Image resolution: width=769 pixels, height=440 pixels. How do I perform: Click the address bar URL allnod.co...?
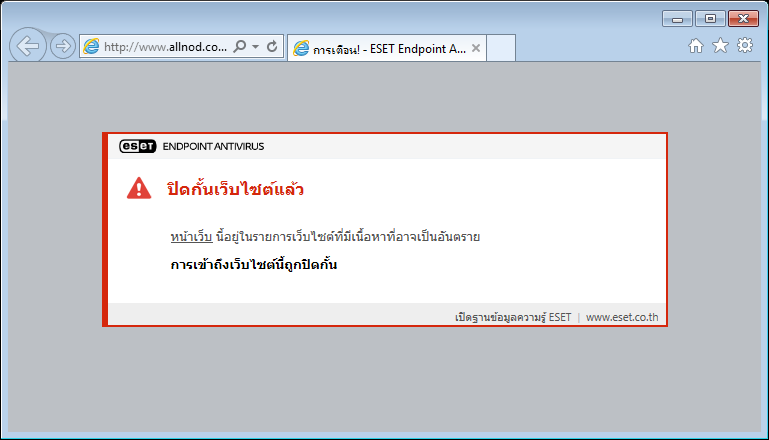tap(165, 47)
